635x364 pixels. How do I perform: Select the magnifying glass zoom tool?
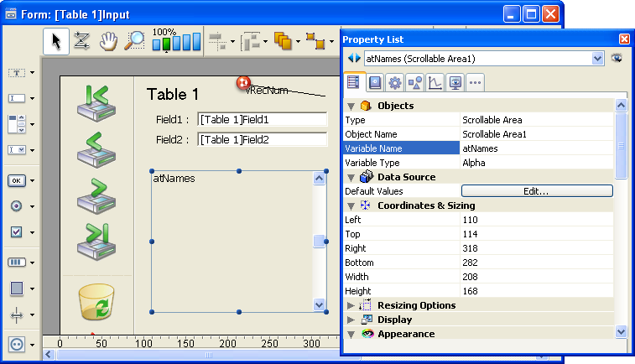click(x=135, y=41)
